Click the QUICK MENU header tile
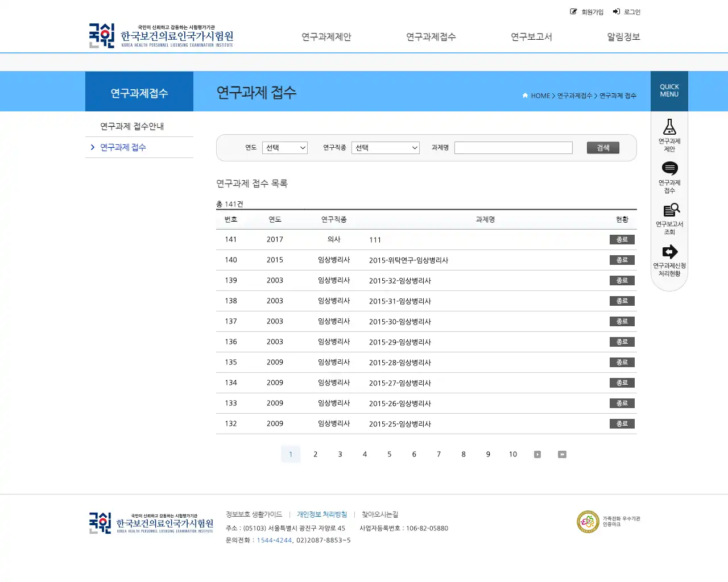This screenshot has width=728, height=582. (x=669, y=91)
